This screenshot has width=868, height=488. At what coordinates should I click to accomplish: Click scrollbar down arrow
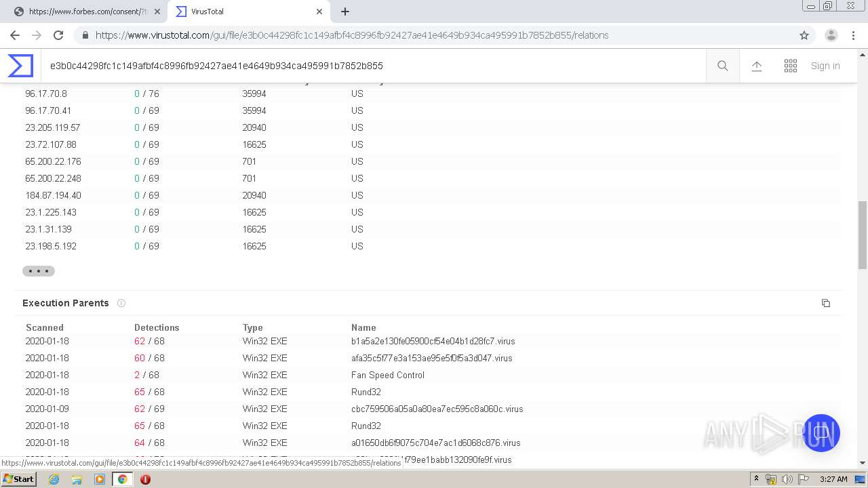point(863,463)
